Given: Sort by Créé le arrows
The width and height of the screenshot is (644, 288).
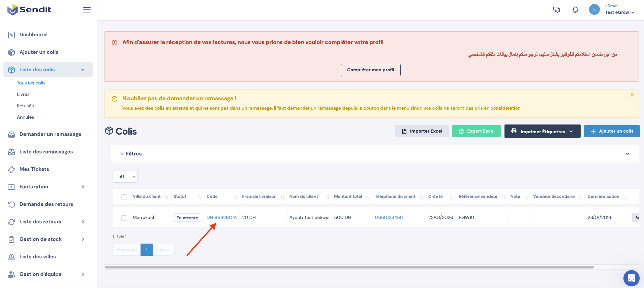Looking at the screenshot, I should click(452, 197).
